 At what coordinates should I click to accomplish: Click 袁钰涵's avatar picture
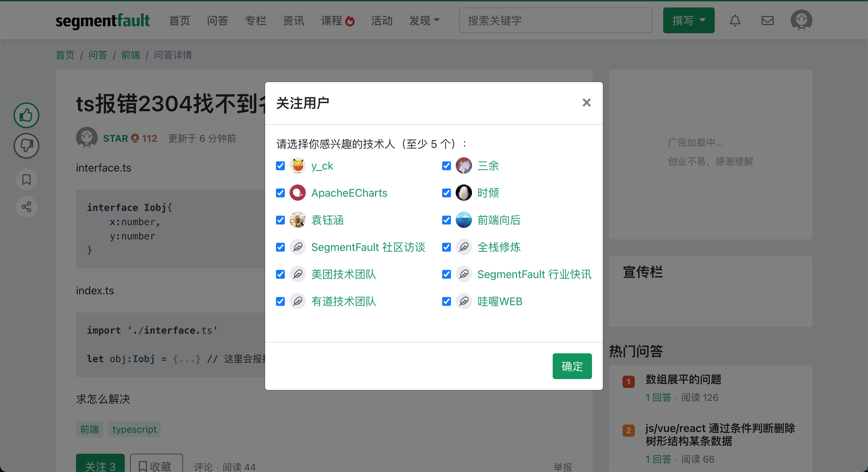coord(298,220)
